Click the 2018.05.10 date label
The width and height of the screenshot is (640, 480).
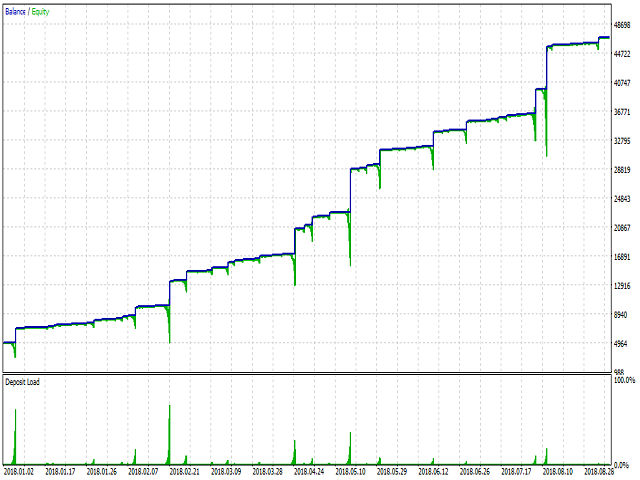tap(350, 472)
